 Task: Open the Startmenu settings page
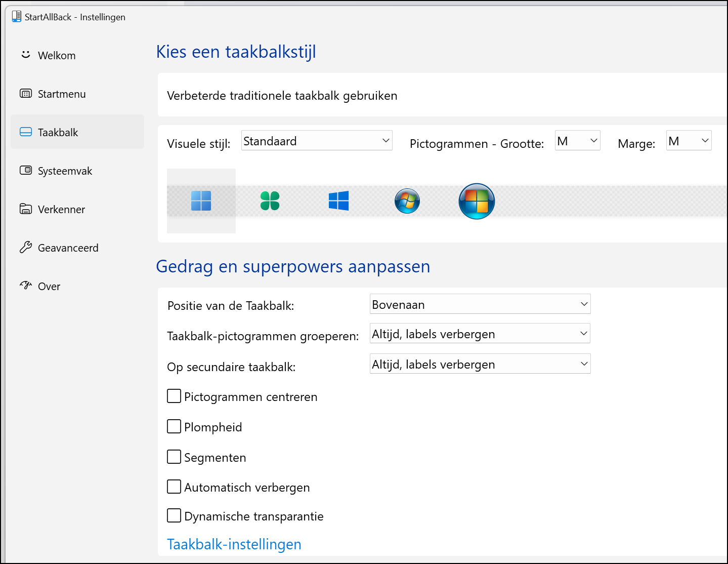coord(77,94)
